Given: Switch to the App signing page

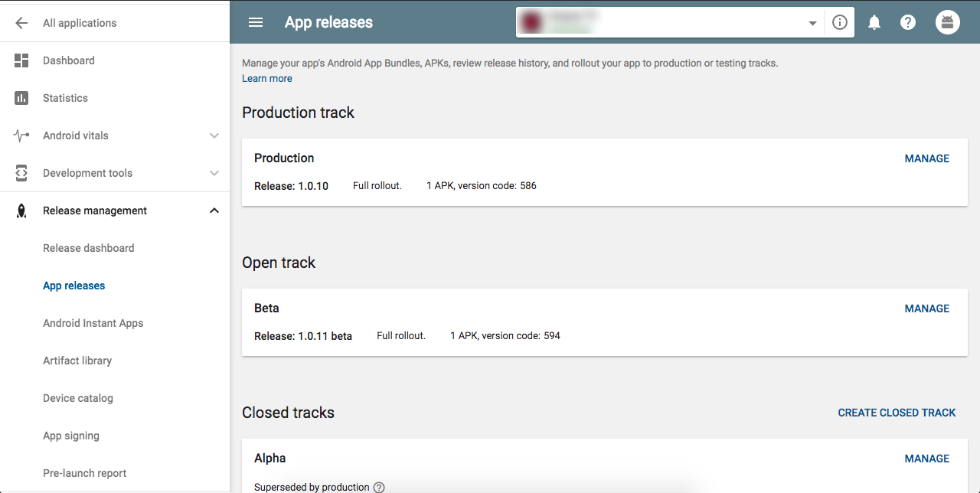Looking at the screenshot, I should click(71, 436).
